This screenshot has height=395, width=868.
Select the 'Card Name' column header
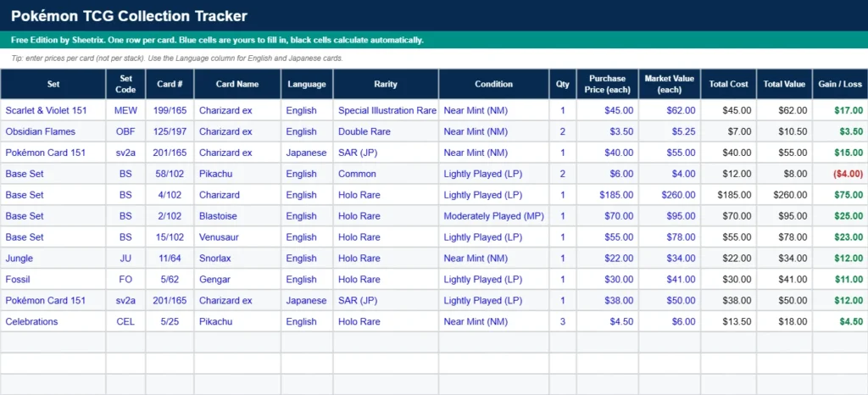237,84
